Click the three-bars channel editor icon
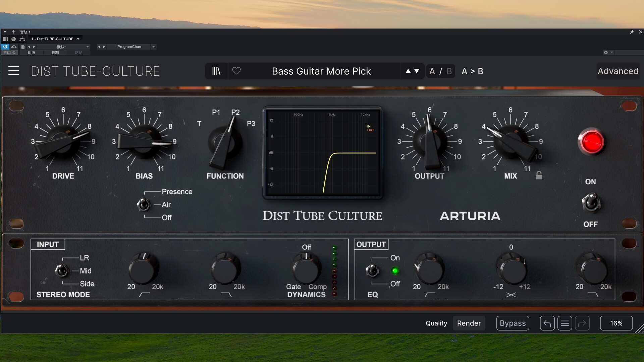 coord(5,39)
